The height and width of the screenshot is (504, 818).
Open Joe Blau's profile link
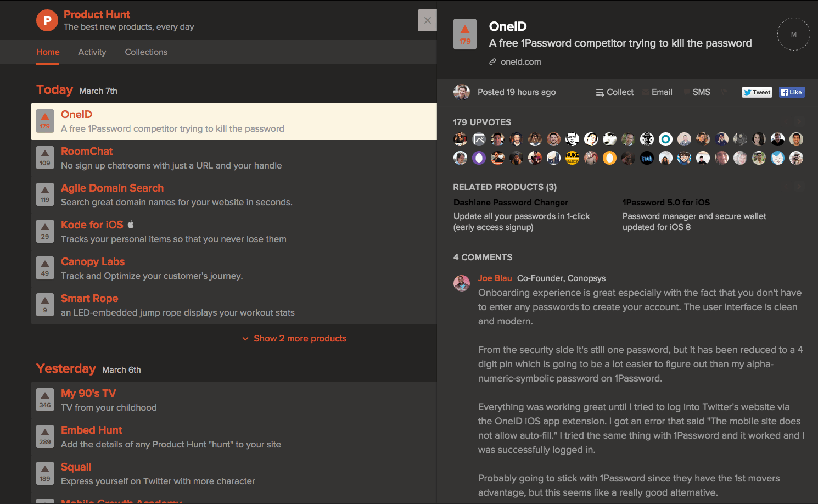click(x=495, y=278)
